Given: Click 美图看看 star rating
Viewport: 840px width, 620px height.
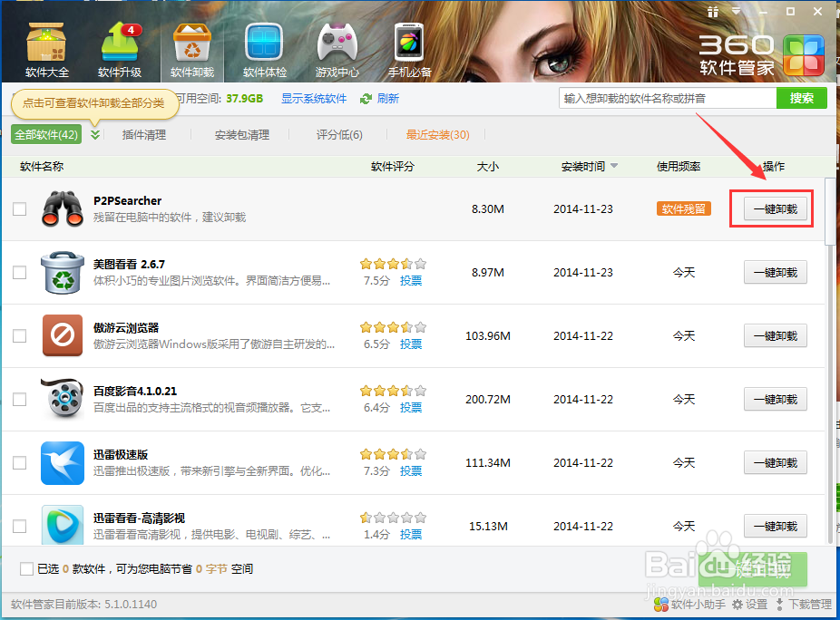Looking at the screenshot, I should [393, 264].
